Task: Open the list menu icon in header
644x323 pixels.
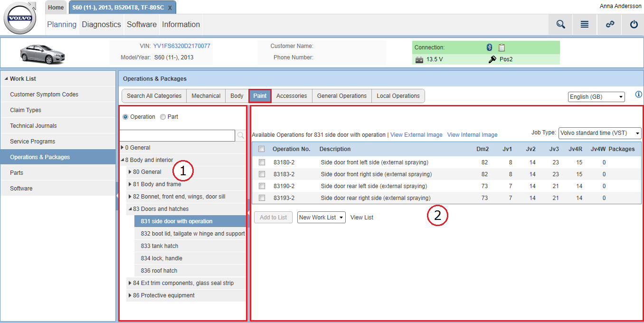Action: pos(585,25)
